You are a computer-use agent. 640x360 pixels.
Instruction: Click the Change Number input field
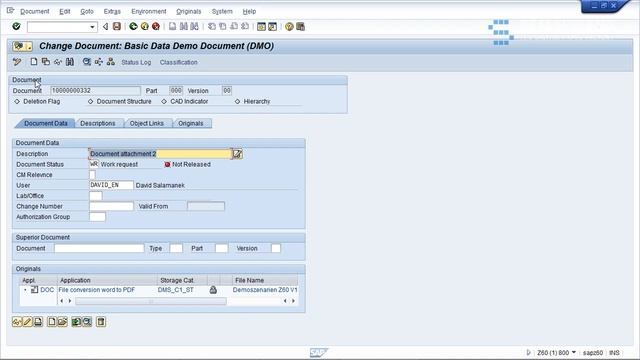[111, 206]
